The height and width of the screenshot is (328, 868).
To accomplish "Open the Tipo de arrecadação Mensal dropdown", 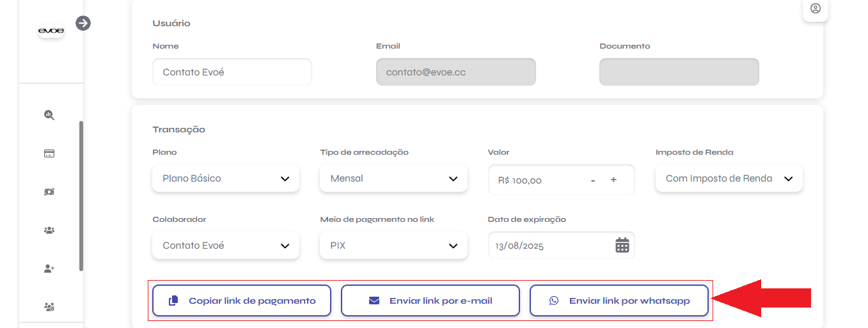I will pos(393,178).
